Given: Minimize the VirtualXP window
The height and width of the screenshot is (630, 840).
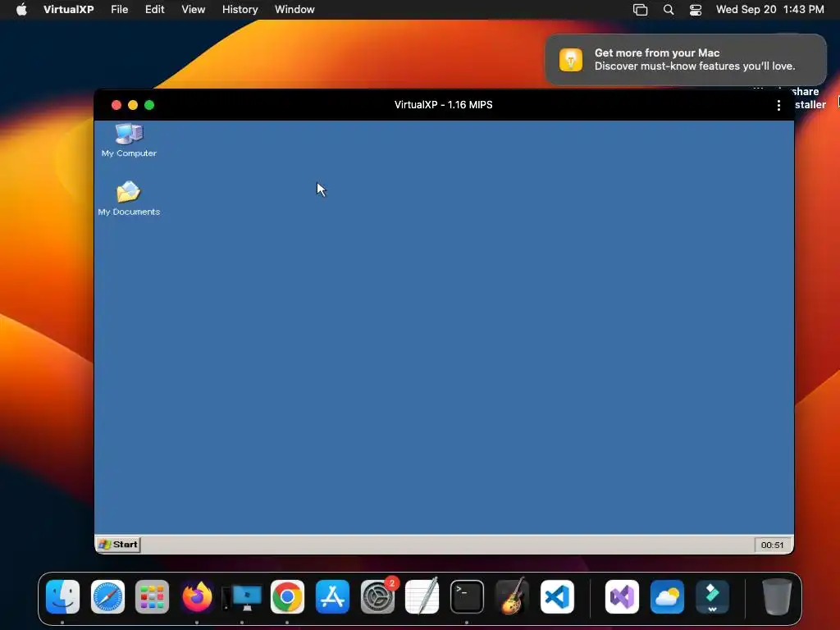Looking at the screenshot, I should pyautogui.click(x=133, y=105).
